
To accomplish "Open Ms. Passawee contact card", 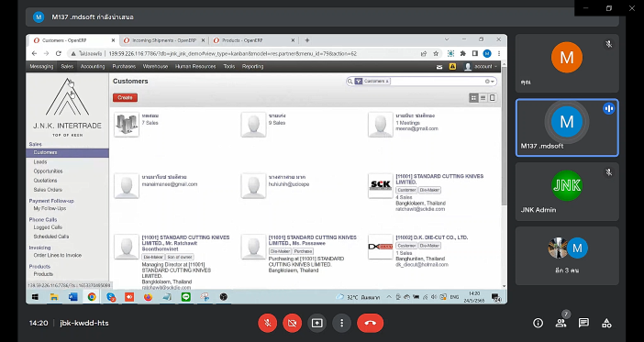I will click(x=313, y=240).
